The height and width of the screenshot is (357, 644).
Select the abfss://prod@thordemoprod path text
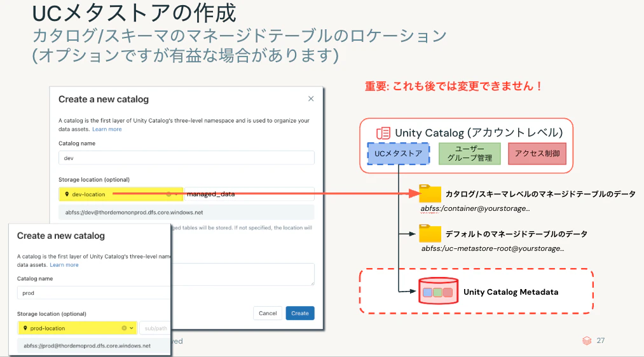tap(87, 346)
